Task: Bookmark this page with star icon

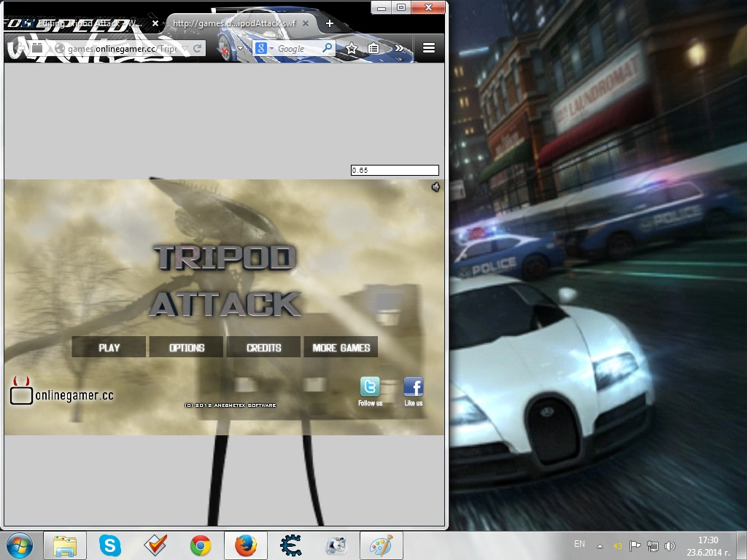Action: (x=352, y=48)
